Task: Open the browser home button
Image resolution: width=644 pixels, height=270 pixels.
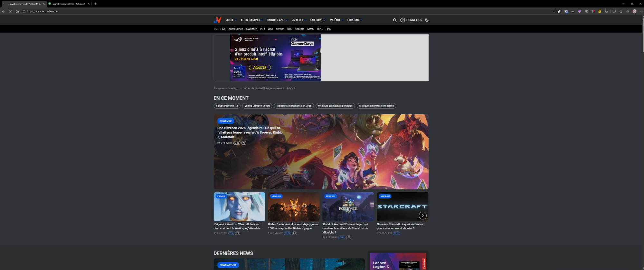Action: click(x=17, y=11)
